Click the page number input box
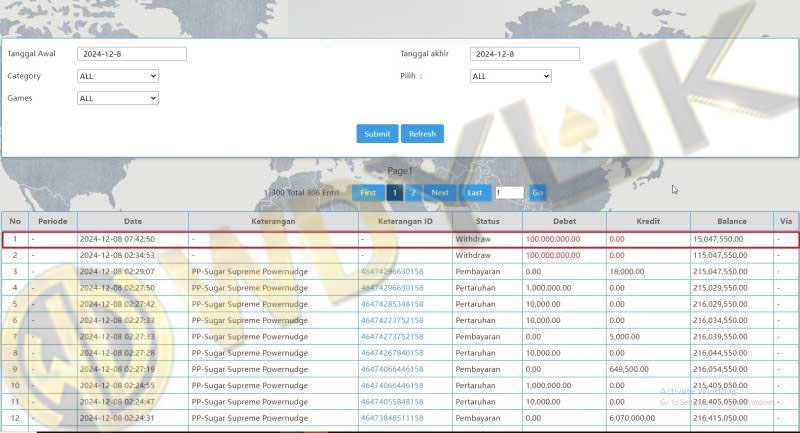The width and height of the screenshot is (800, 433). [x=509, y=193]
